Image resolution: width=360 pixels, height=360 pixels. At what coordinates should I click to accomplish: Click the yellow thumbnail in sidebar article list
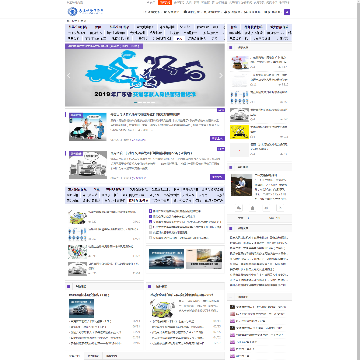(239, 132)
